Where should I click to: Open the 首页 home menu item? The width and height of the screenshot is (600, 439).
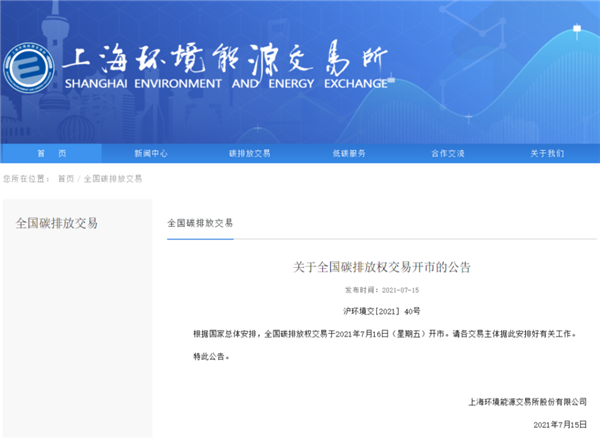[x=51, y=153]
